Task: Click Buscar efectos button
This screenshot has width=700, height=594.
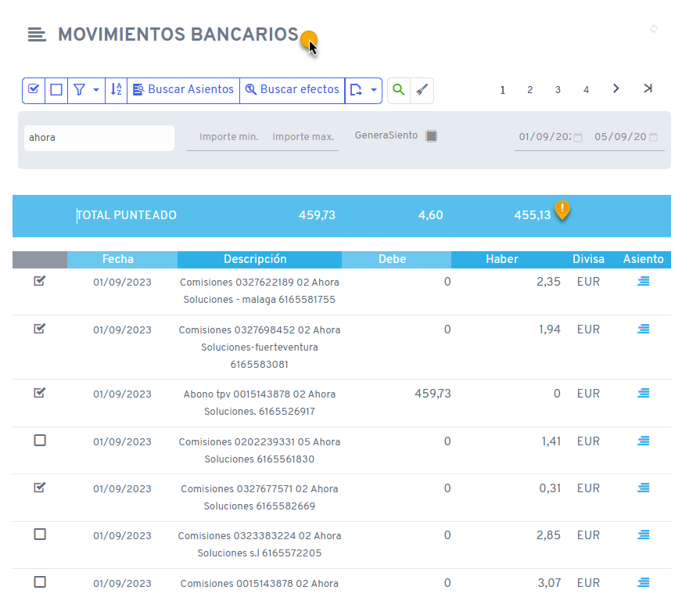Action: tap(293, 90)
